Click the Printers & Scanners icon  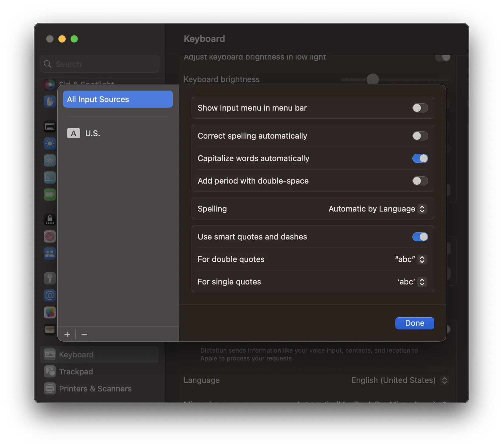pyautogui.click(x=50, y=388)
